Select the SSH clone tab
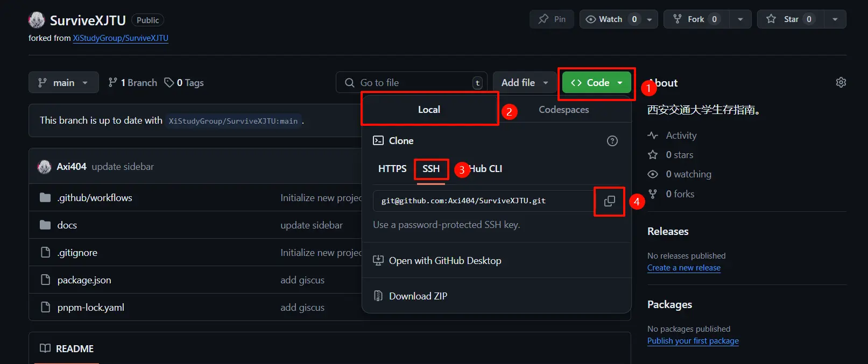 [431, 169]
